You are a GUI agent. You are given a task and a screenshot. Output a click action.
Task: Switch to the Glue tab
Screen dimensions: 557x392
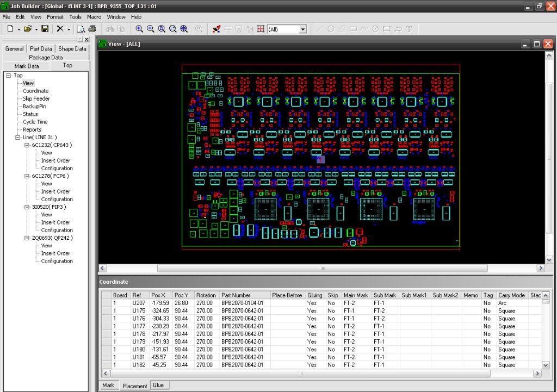[x=158, y=385]
